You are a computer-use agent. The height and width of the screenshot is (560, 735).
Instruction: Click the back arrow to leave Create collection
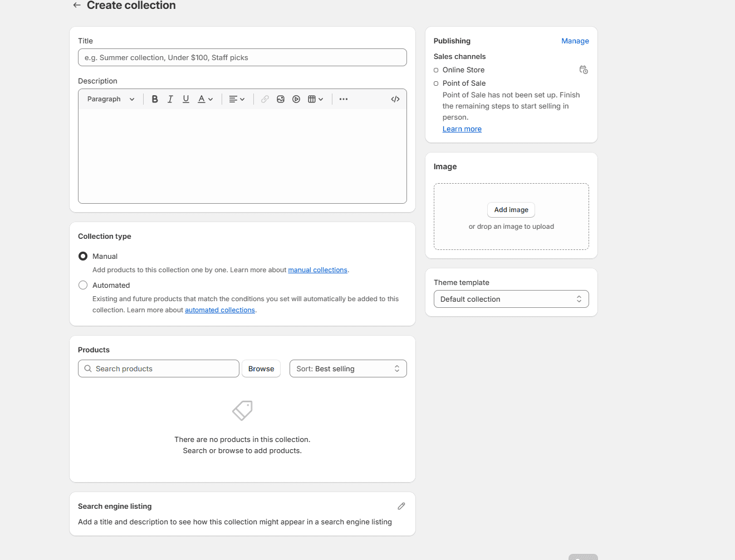76,5
